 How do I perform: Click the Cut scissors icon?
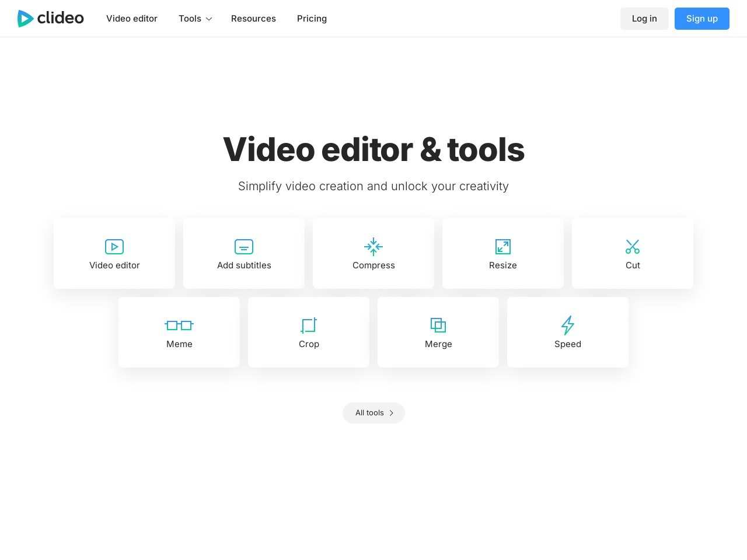(633, 247)
